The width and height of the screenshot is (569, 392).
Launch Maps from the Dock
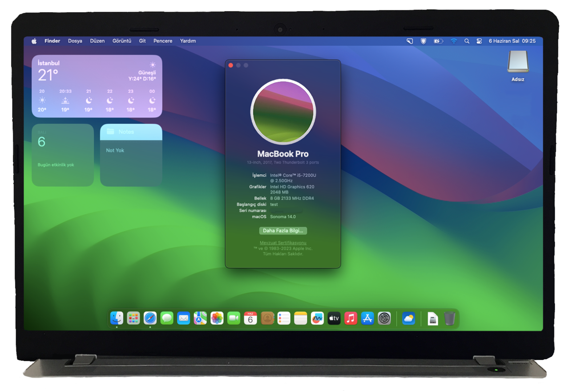pos(200,318)
